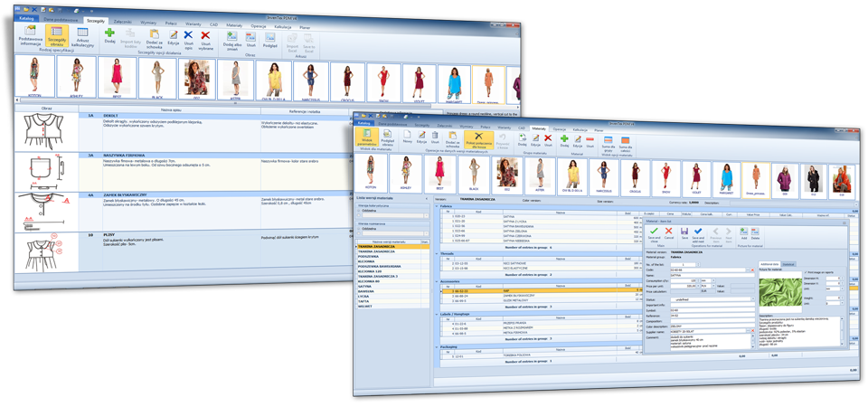The width and height of the screenshot is (868, 407).
Task: Collapse the Accessories group
Action: 436,281
